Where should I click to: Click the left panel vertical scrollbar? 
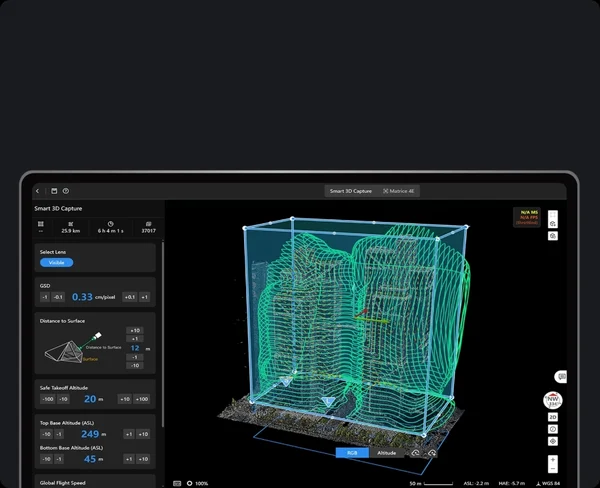[x=163, y=300]
